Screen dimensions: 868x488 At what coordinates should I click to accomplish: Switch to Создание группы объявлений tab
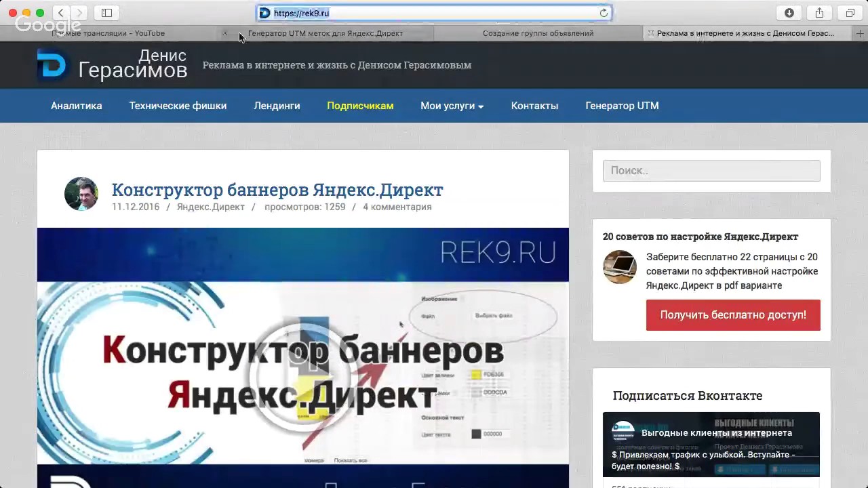538,33
